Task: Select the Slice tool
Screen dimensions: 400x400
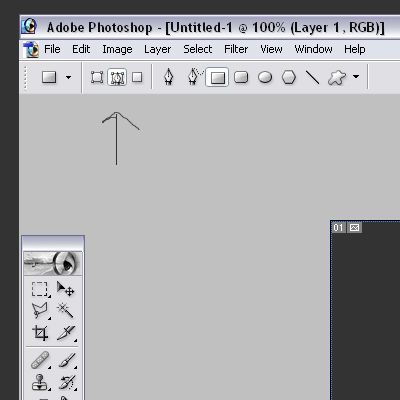Action: (66, 333)
